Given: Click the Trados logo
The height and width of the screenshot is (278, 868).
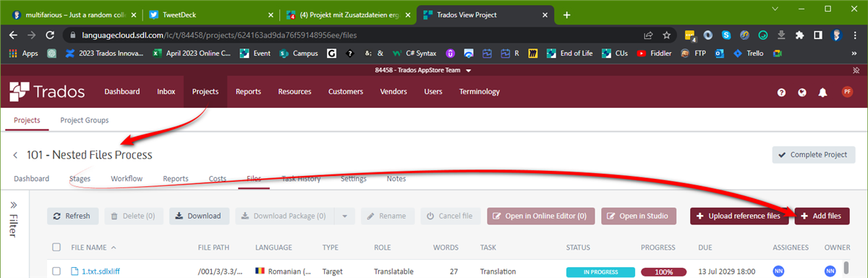Looking at the screenshot, I should (x=47, y=91).
